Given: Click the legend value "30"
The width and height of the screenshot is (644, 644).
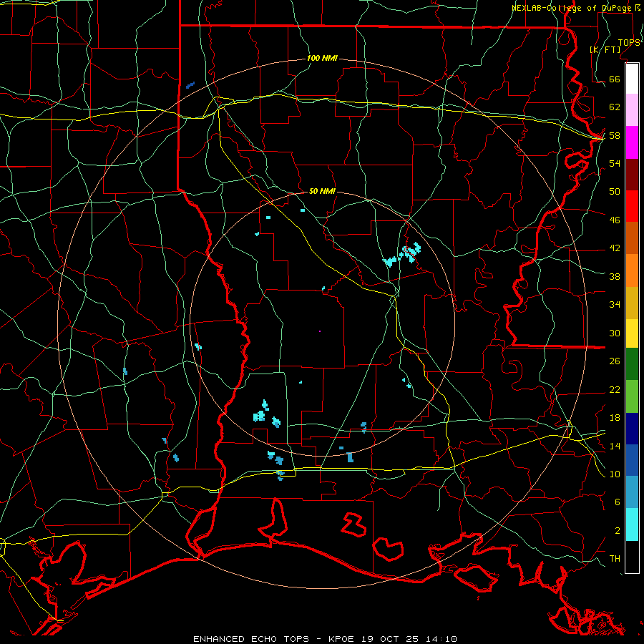Looking at the screenshot, I should [x=615, y=333].
